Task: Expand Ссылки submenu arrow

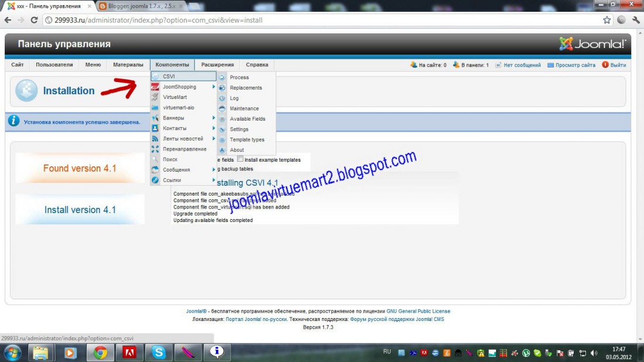Action: tap(214, 180)
